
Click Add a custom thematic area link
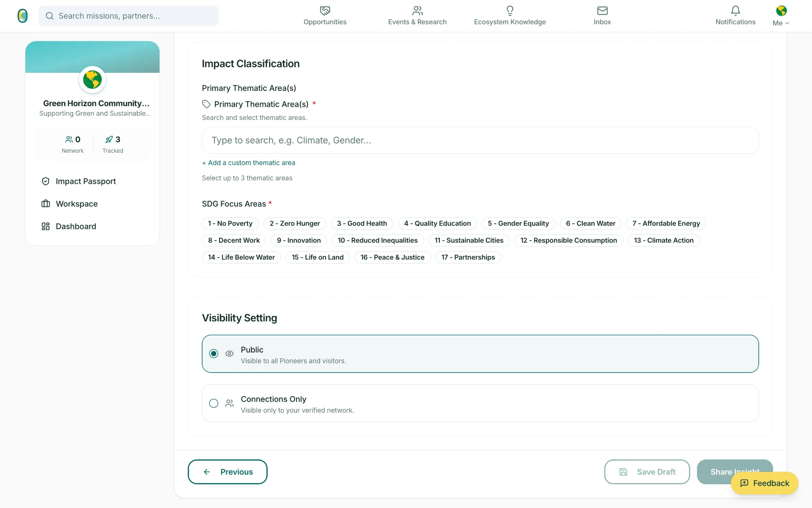(x=249, y=163)
